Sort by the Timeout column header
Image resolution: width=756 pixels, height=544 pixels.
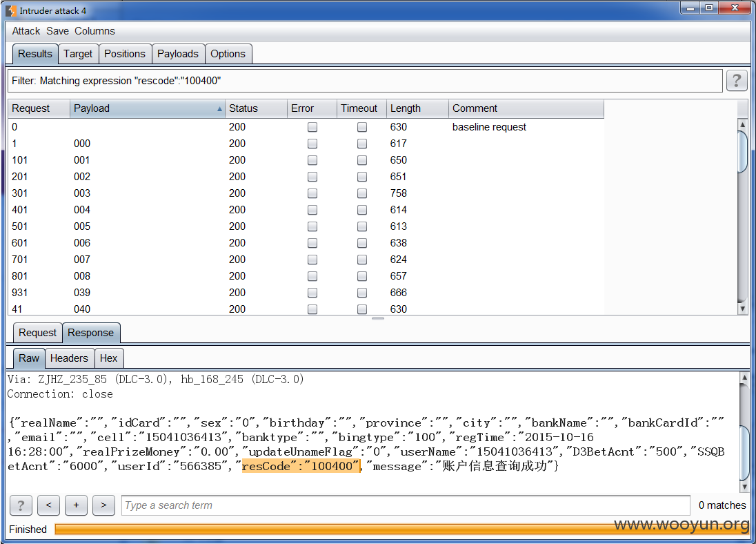[x=361, y=108]
